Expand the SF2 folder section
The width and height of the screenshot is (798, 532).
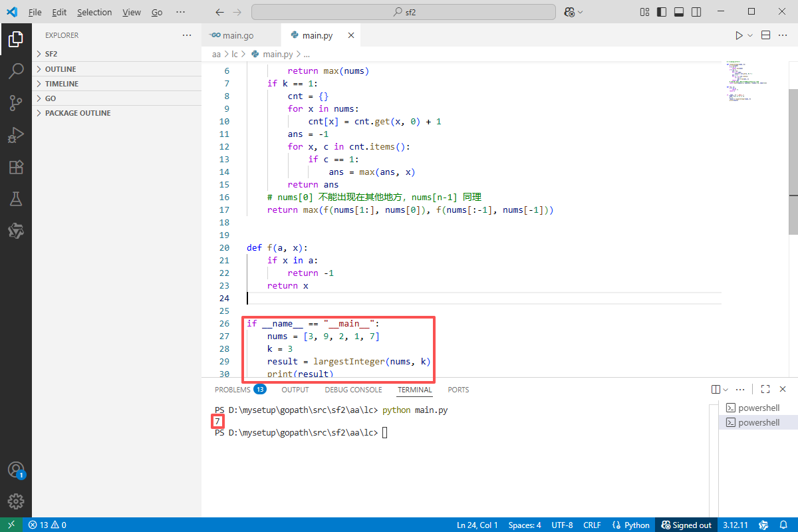point(116,54)
